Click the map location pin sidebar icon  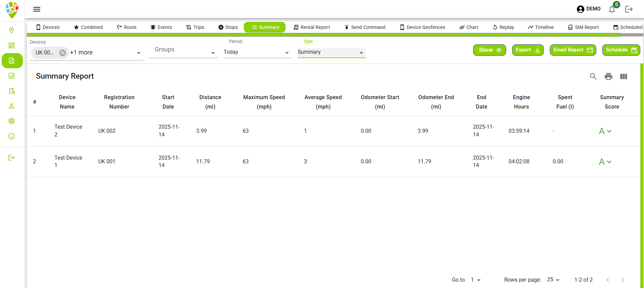(x=11, y=30)
